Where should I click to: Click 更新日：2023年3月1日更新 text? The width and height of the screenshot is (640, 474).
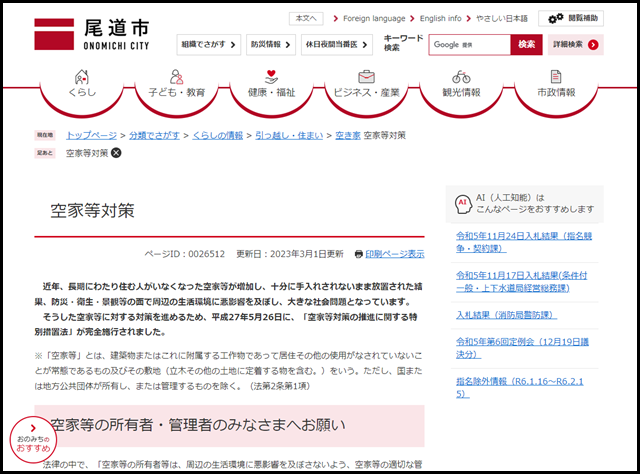coord(290,254)
